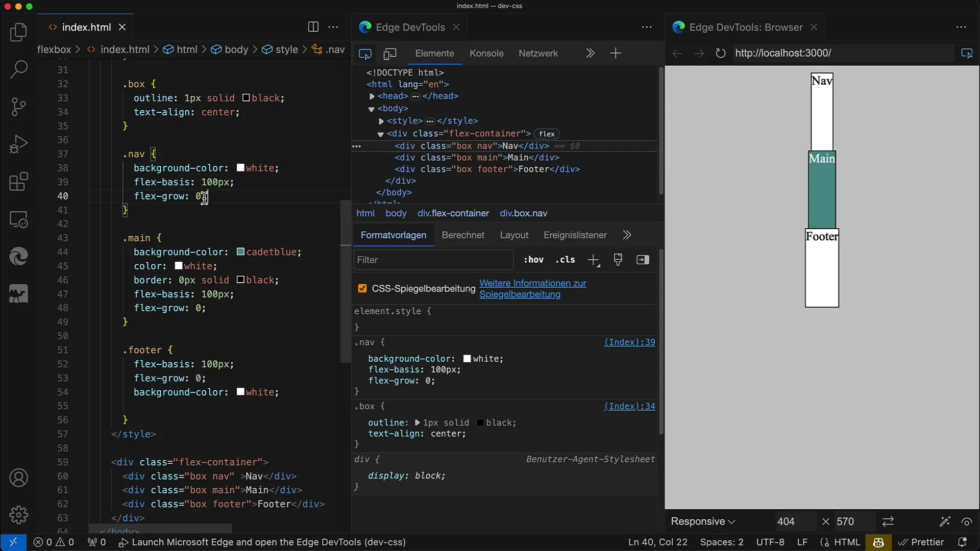
Task: Click the Refresh page icon in Edge browser
Action: point(720,53)
